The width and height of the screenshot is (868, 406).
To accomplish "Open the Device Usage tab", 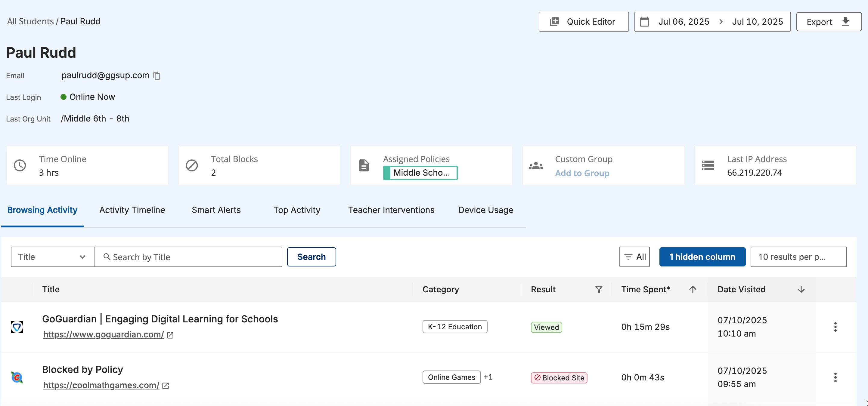I will point(485,210).
